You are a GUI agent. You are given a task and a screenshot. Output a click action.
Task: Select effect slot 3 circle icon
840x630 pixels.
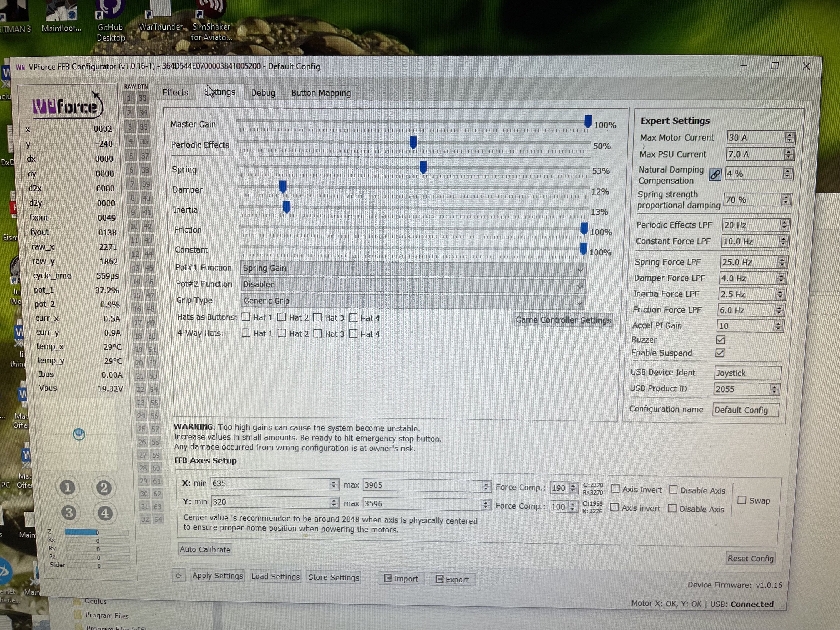[69, 513]
